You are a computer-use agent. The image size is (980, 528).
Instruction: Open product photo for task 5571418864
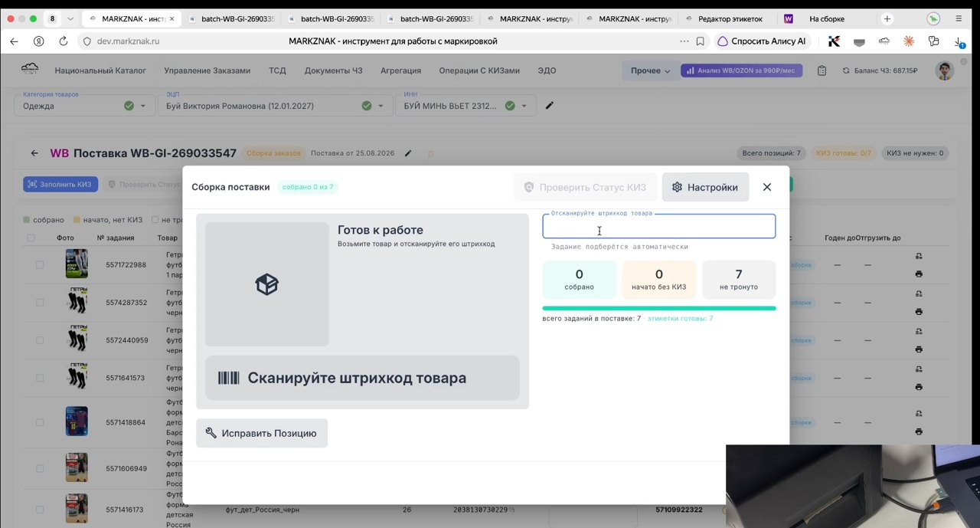pyautogui.click(x=77, y=421)
